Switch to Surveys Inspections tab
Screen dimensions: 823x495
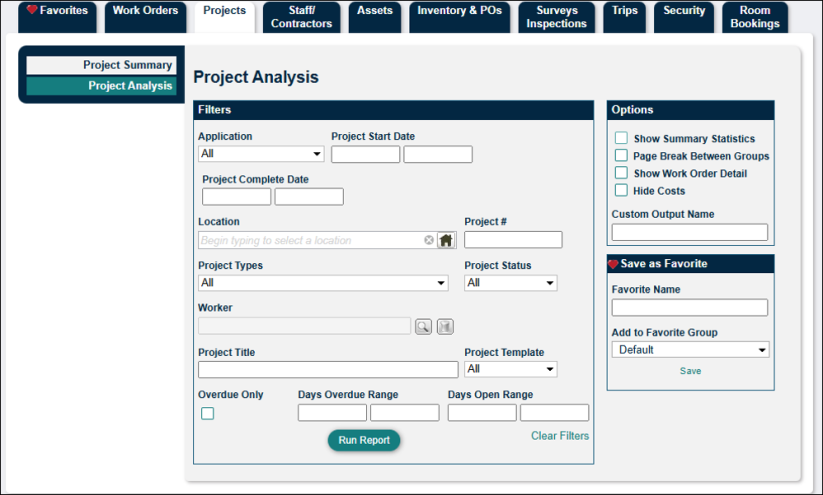(x=557, y=17)
